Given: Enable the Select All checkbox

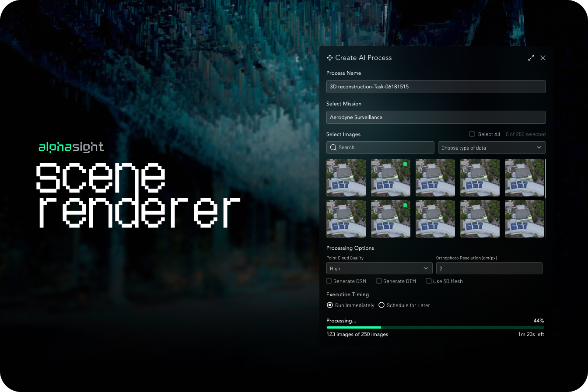Looking at the screenshot, I should coord(472,134).
